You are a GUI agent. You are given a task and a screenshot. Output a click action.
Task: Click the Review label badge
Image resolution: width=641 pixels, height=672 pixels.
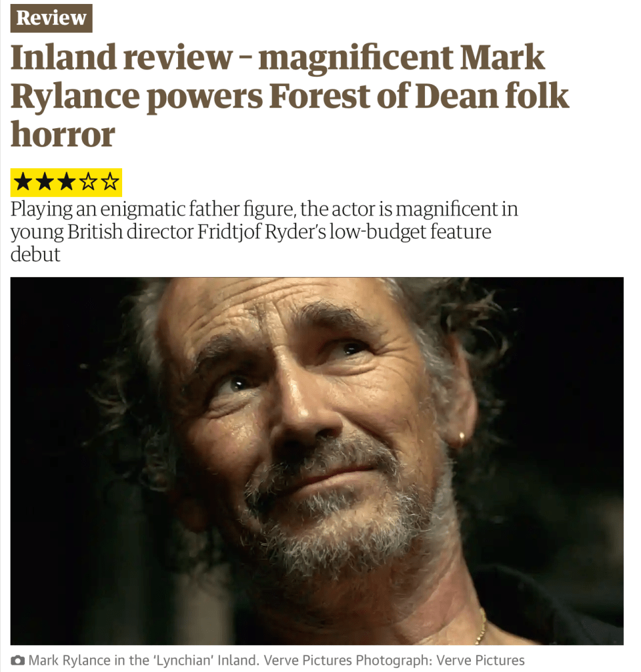(x=51, y=18)
